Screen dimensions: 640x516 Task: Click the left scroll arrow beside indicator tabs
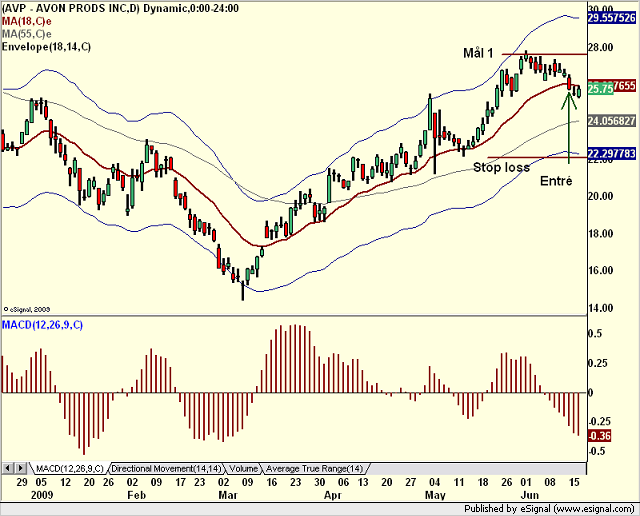pyautogui.click(x=8, y=468)
